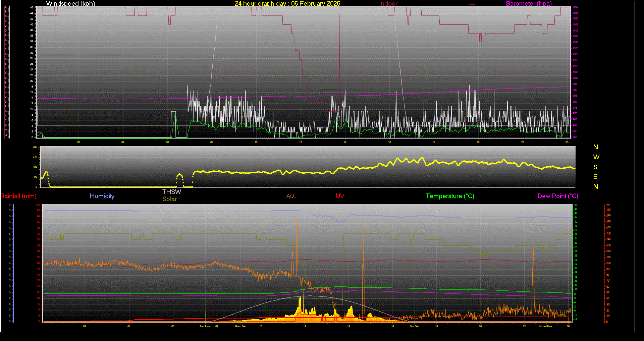
Task: Click the E wind direction letter
Action: pos(595,177)
